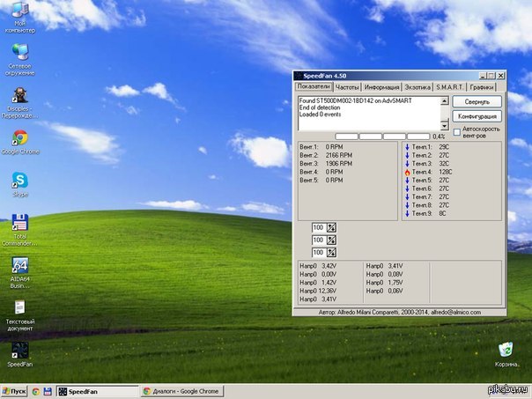Viewport: 532px width, 399px height.
Task: Open My Computer desktop icon
Action: pos(20,17)
